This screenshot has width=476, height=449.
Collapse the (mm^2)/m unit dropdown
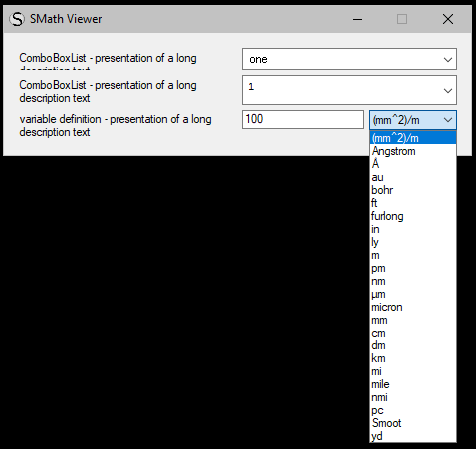(413, 119)
